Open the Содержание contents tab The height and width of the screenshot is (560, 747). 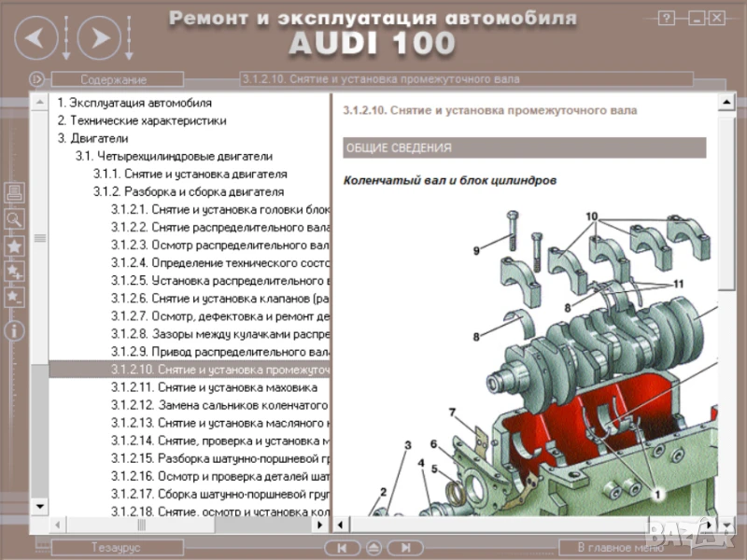113,79
